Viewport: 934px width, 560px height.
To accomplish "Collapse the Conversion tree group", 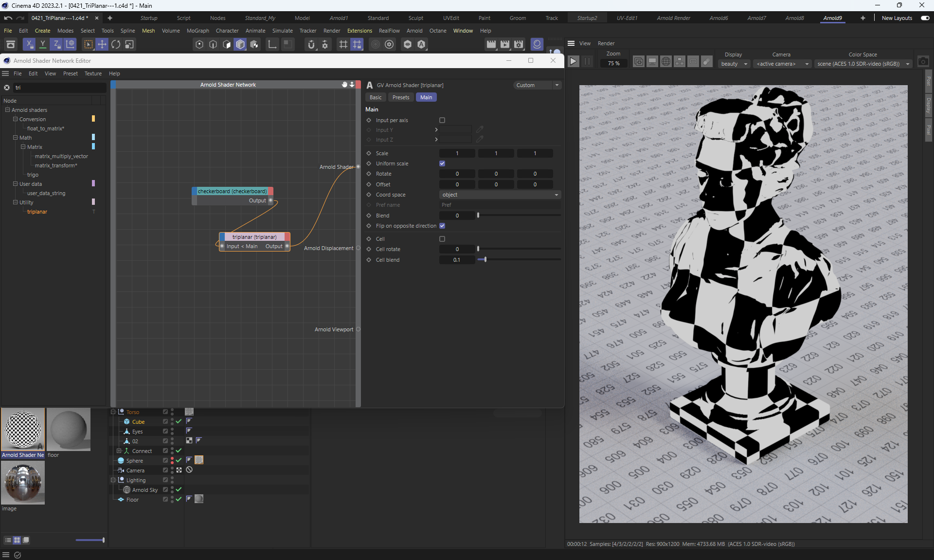I will 15,119.
